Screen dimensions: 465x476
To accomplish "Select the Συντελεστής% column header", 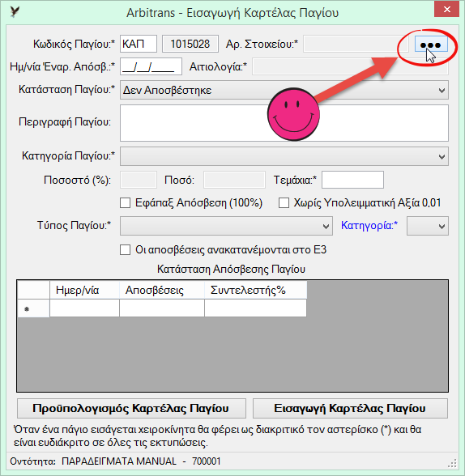I will click(x=255, y=290).
